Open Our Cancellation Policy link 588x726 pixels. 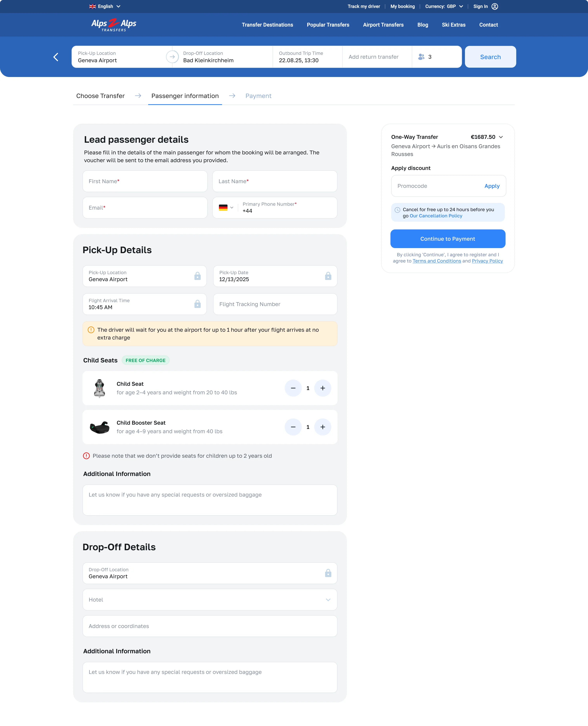point(436,216)
